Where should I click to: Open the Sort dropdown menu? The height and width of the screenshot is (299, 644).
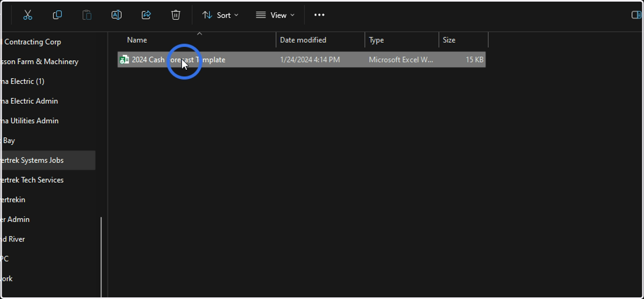coord(220,15)
